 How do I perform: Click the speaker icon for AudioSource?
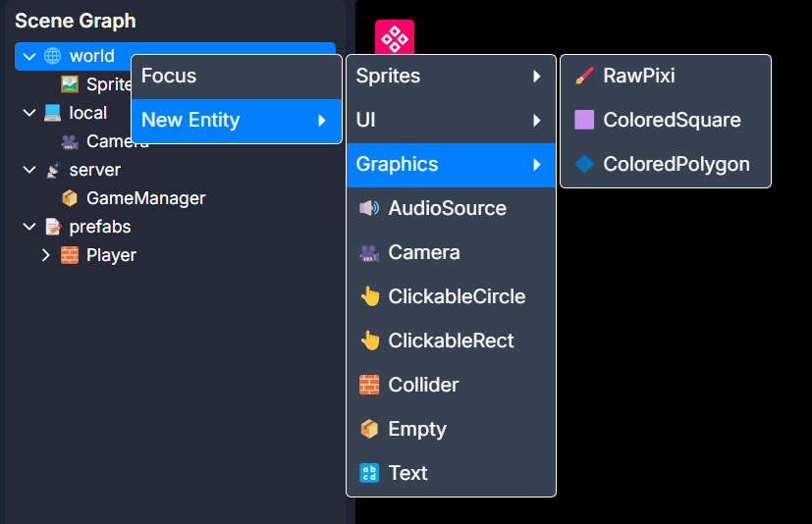[369, 208]
